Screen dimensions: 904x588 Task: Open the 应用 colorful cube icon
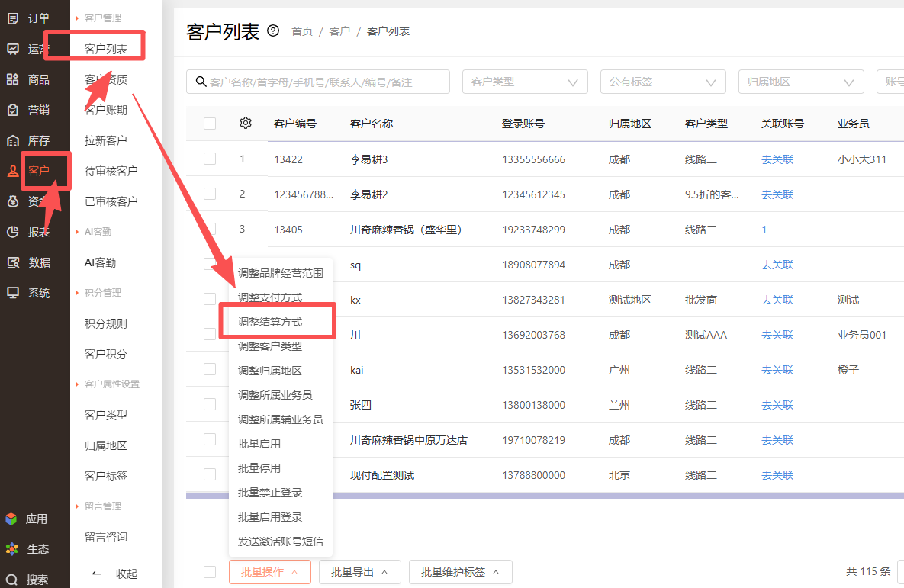pyautogui.click(x=11, y=519)
